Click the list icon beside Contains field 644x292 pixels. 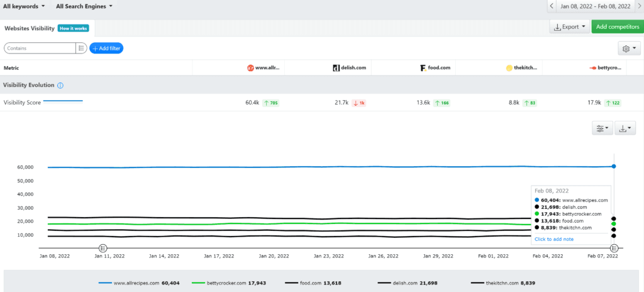click(x=81, y=48)
